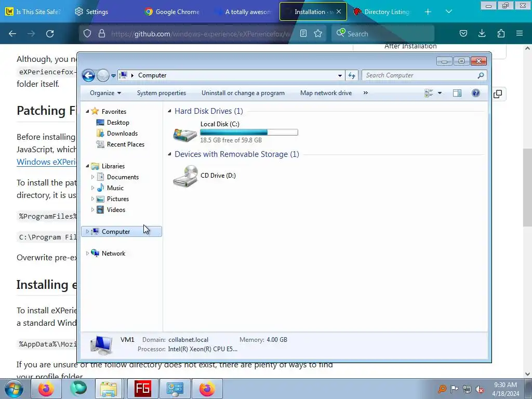Viewport: 532px width, 399px height.
Task: Expand the Computer tree node
Action: (87, 231)
